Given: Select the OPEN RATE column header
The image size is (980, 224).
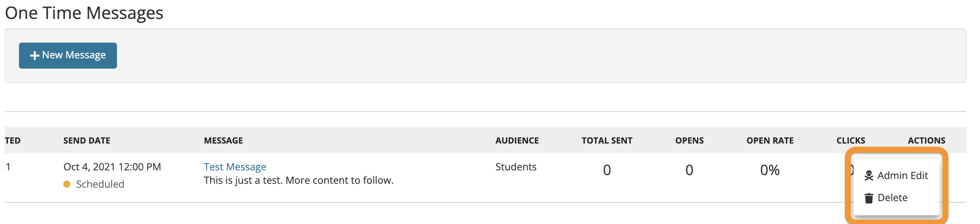Looking at the screenshot, I should (x=770, y=140).
